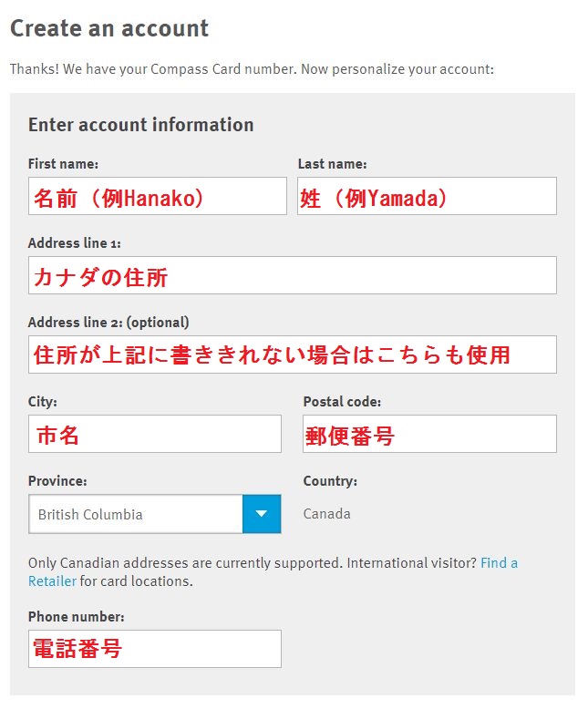The image size is (588, 709).
Task: Select British Columbia text in Province box
Action: (x=90, y=515)
